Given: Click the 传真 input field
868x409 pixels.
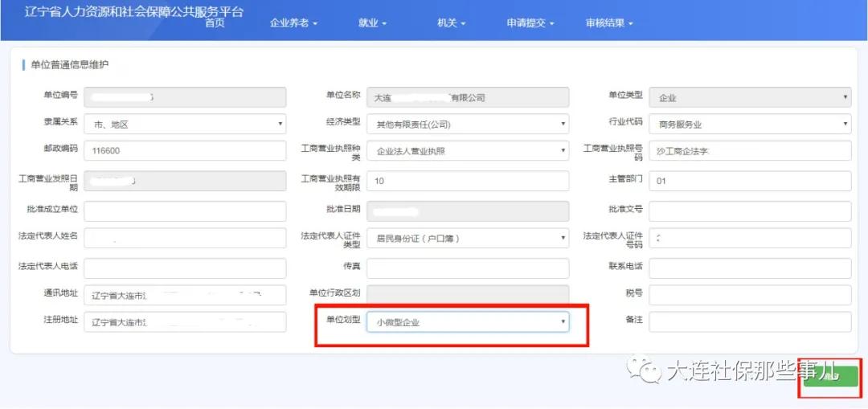Looking at the screenshot, I should 468,268.
